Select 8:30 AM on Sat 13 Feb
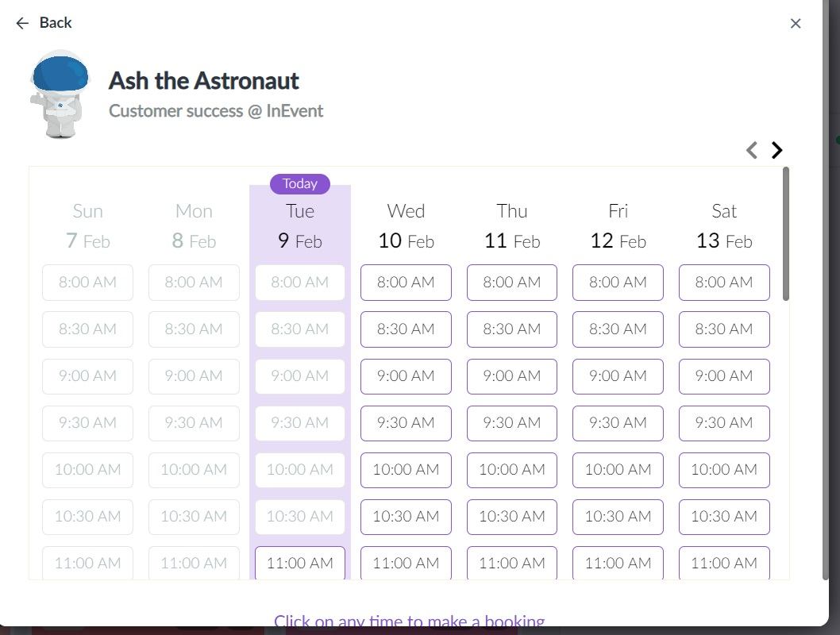This screenshot has height=635, width=840. 724,329
